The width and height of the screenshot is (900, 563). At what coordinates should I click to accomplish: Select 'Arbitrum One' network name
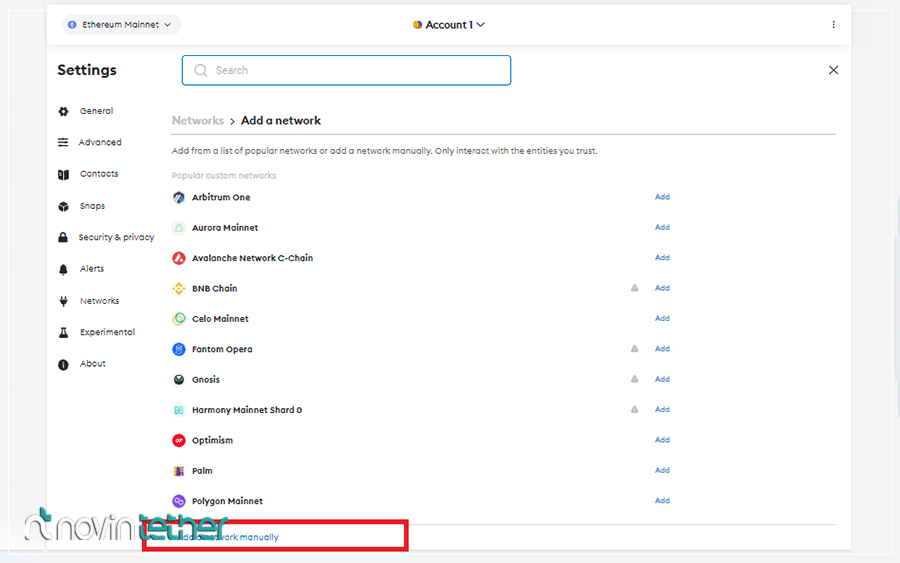(x=221, y=197)
